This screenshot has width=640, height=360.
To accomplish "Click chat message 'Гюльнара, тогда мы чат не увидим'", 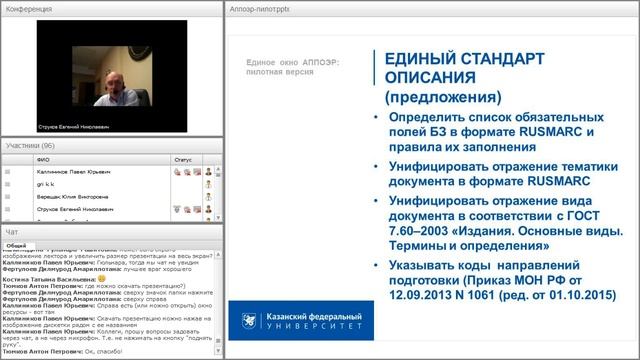I will [x=147, y=263].
